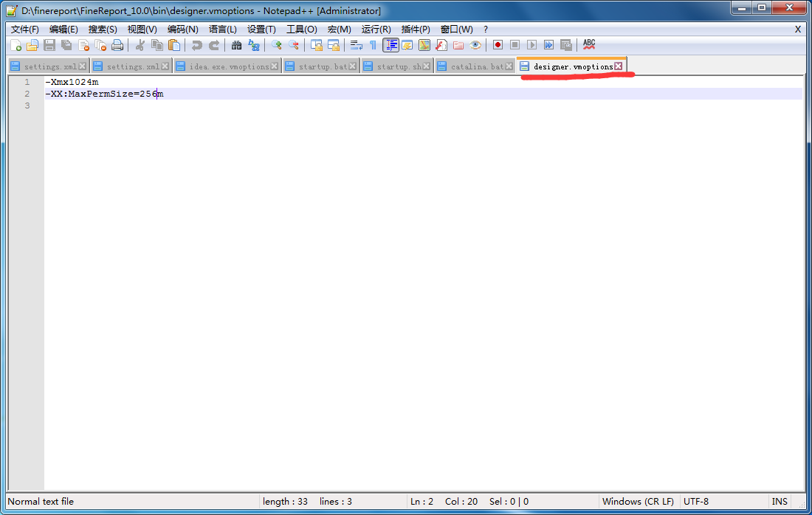Save the current file with the floppy icon
Screen dimensions: 812x515
(x=49, y=46)
